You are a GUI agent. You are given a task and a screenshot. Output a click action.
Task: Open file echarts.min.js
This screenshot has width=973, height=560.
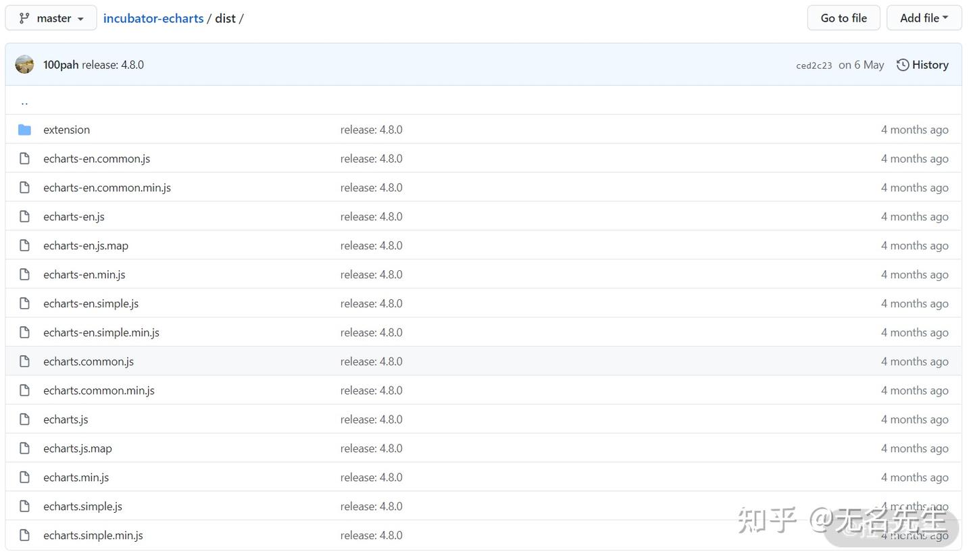point(76,478)
